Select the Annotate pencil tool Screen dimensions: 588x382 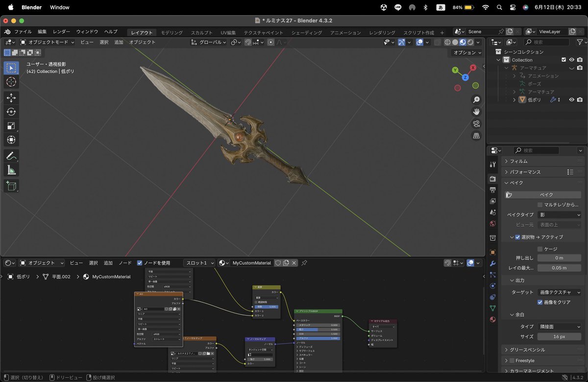click(x=11, y=156)
